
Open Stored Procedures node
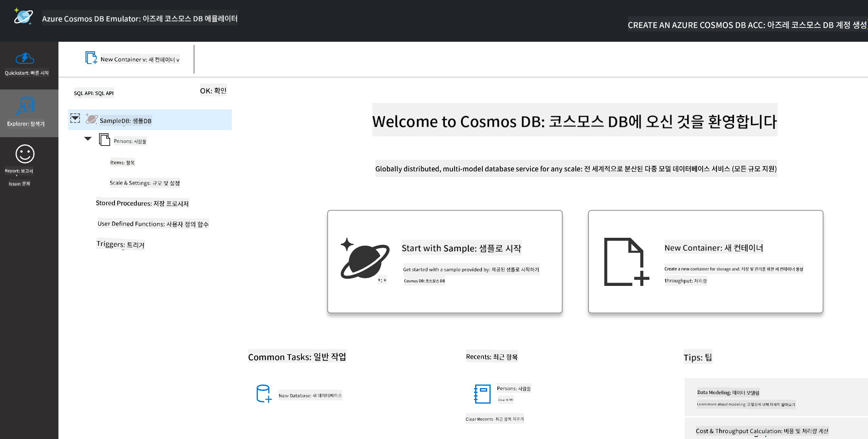click(x=142, y=203)
